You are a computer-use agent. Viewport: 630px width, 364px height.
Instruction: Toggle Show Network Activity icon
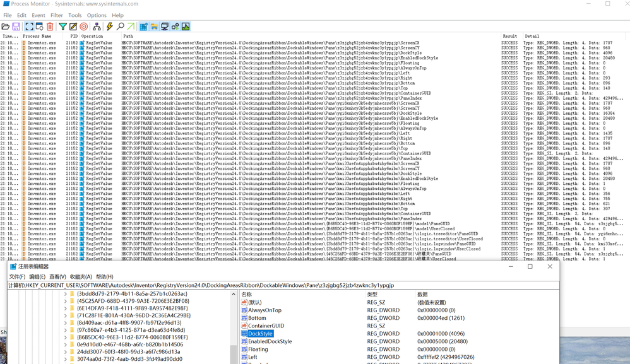[x=165, y=27]
